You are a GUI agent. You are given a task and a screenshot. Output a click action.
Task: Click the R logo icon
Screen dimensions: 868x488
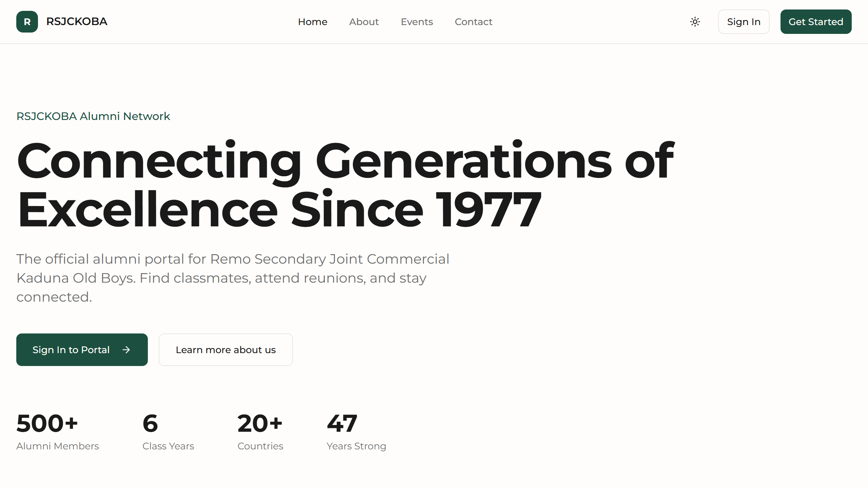click(27, 22)
